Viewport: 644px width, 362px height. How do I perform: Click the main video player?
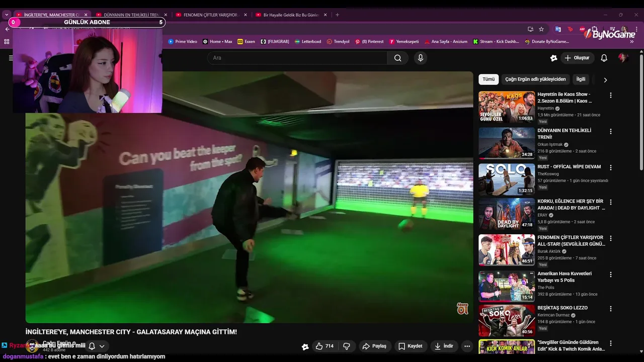click(249, 197)
